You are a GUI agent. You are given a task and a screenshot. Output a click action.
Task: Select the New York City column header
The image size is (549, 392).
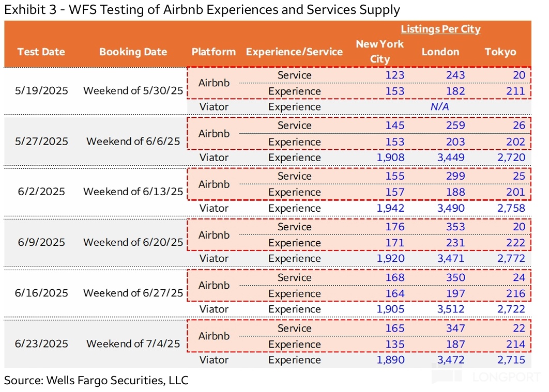pos(379,51)
